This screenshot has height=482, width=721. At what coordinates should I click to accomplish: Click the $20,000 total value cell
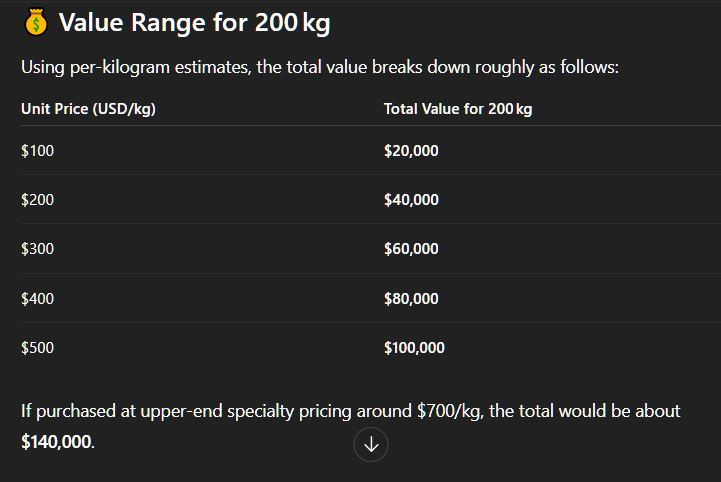(x=411, y=151)
